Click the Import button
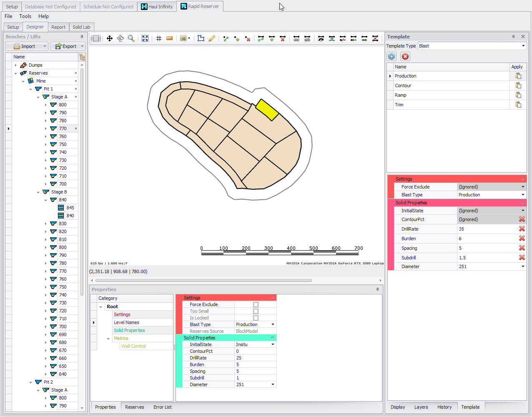This screenshot has height=417, width=532. (25, 46)
